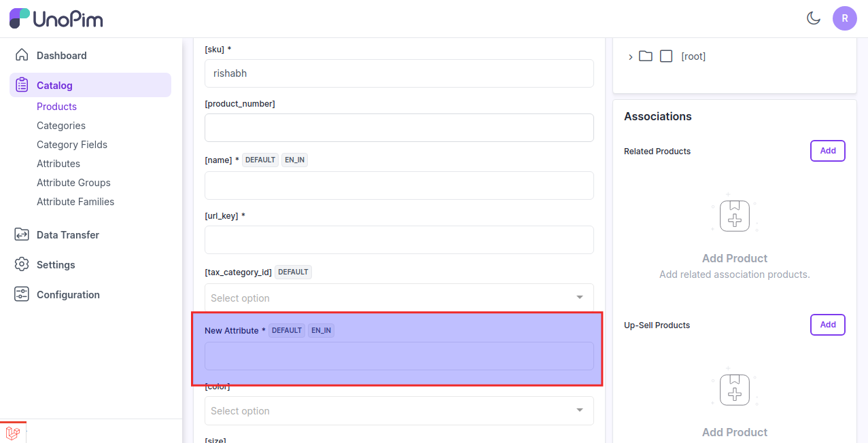Click the Related Products placeholder icon
Screen dimensions: 868x443
pos(734,216)
